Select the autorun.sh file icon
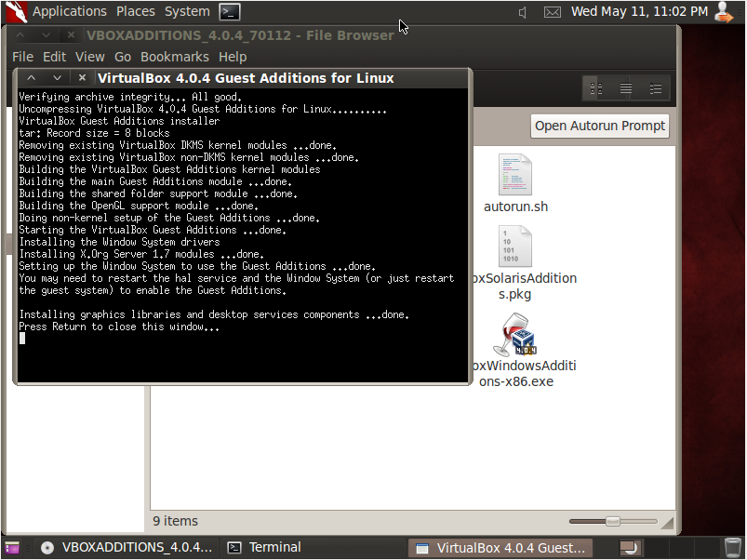The width and height of the screenshot is (747, 560). coord(515,174)
